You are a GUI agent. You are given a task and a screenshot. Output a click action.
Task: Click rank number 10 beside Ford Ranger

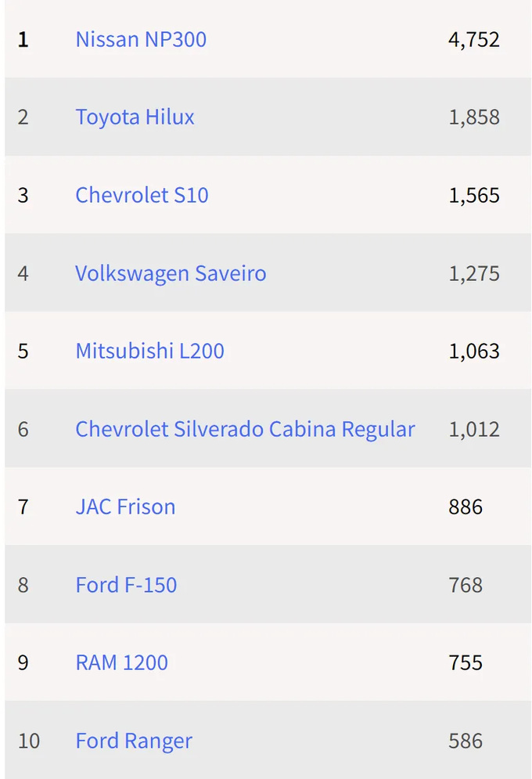pos(28,741)
